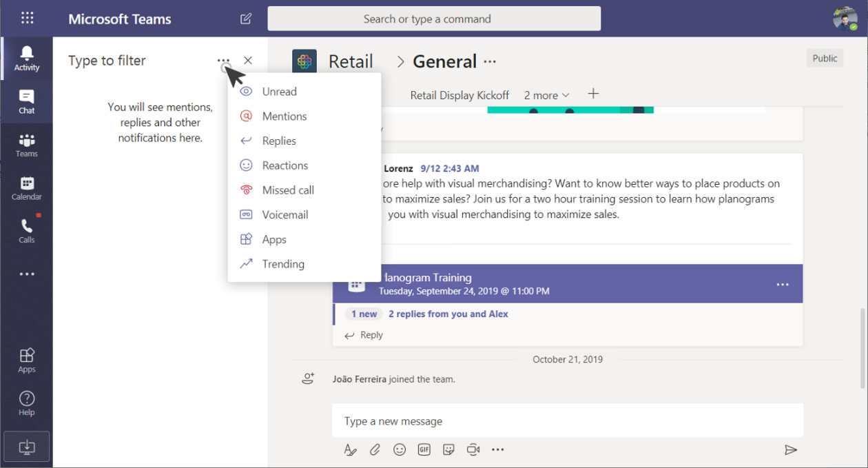The width and height of the screenshot is (868, 468).
Task: Open the Planogram Training meeting card
Action: (x=568, y=283)
